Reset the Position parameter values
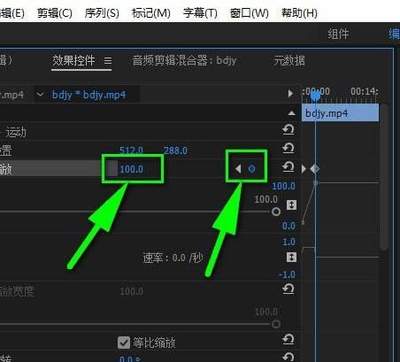The height and width of the screenshot is (362, 400). [288, 148]
